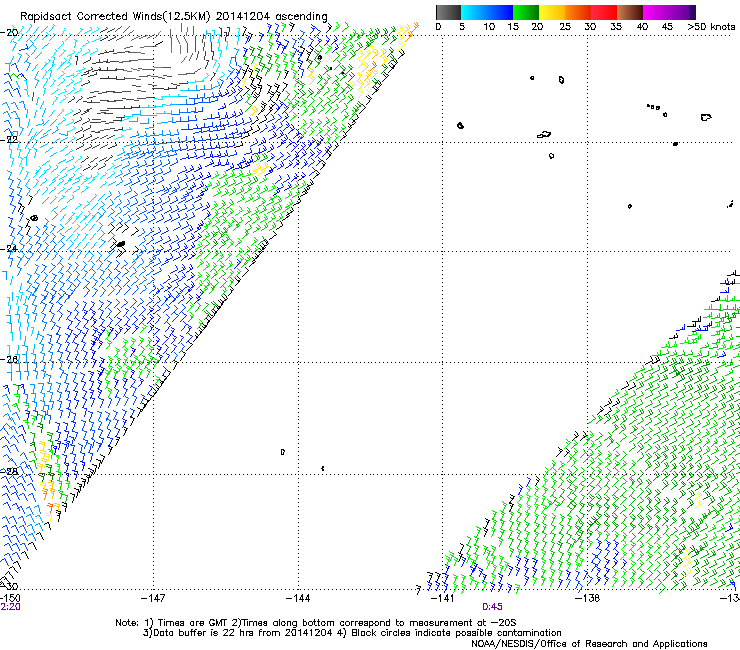
Task: Click the -24 latitude axis label
Action: pos(9,249)
